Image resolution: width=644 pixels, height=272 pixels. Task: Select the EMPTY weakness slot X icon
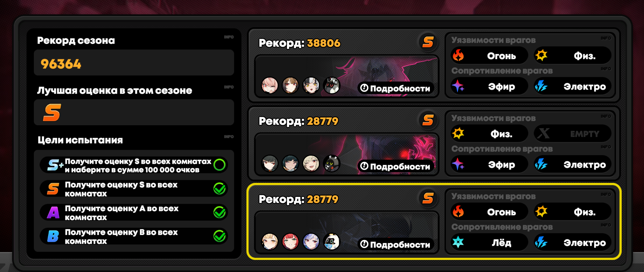543,134
